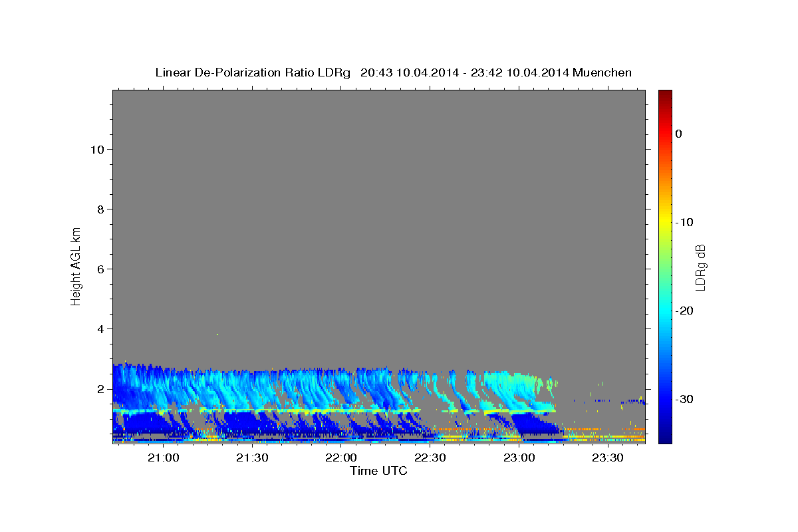The height and width of the screenshot is (532, 798).
Task: Click the height axis label 8
Action: (100, 209)
